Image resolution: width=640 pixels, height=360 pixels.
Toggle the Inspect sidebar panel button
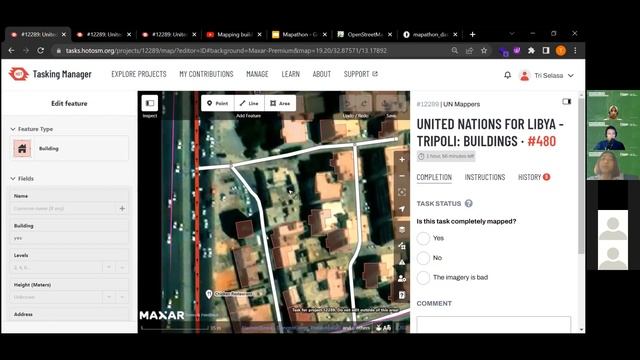pyautogui.click(x=150, y=103)
